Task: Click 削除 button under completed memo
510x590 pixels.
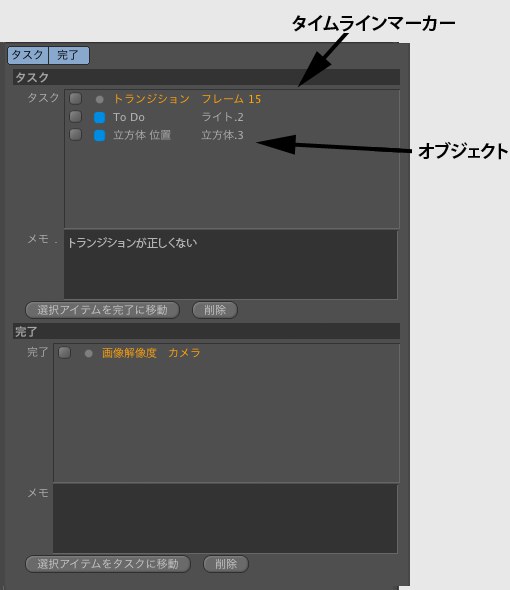Action: [x=226, y=564]
